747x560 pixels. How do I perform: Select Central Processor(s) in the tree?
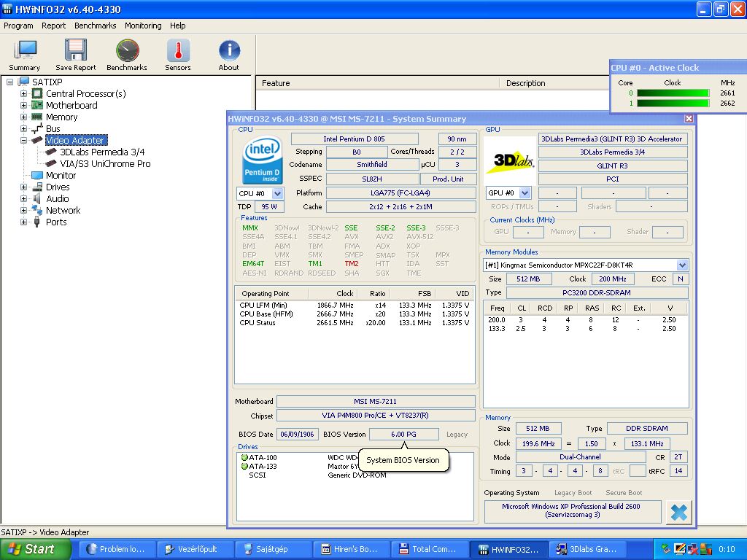tap(86, 94)
